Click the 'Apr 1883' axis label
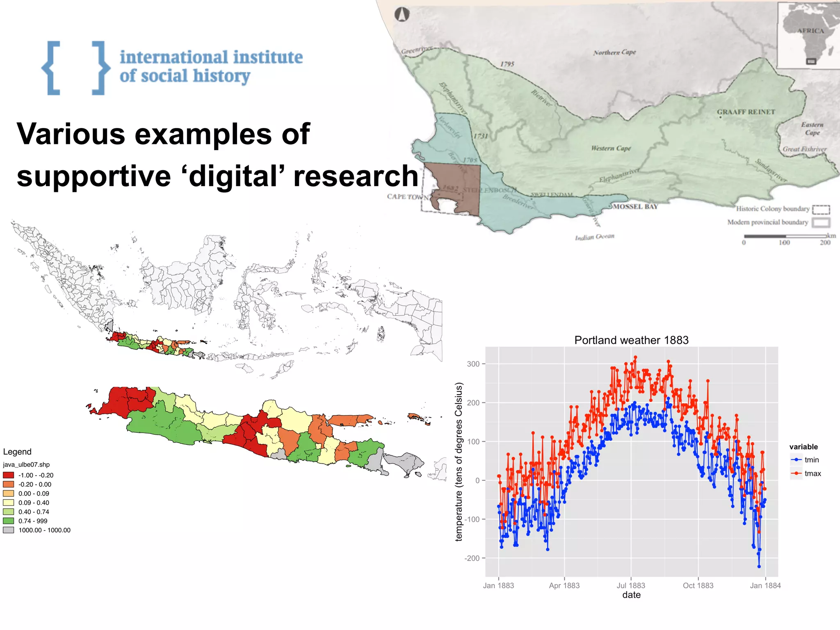This screenshot has width=840, height=630. click(x=564, y=586)
